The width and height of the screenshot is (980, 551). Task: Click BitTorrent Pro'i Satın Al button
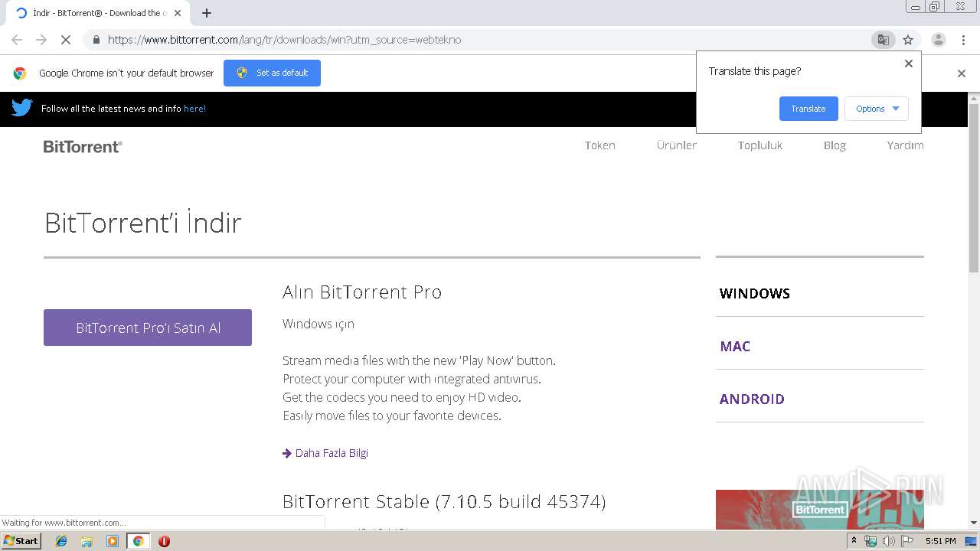(148, 328)
